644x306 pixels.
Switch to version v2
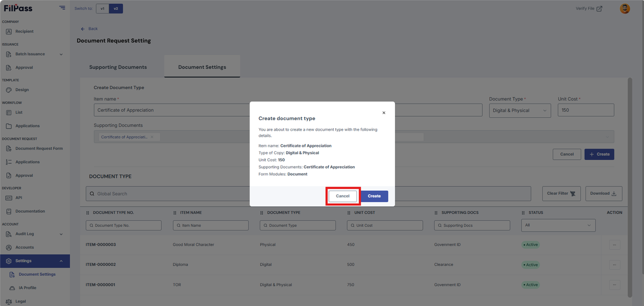[x=116, y=9]
